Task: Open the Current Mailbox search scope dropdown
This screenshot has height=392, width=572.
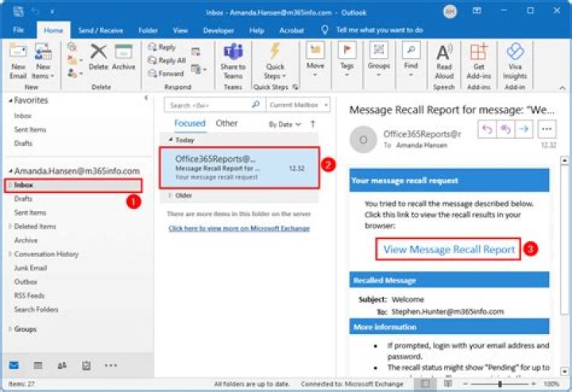Action: pyautogui.click(x=293, y=105)
